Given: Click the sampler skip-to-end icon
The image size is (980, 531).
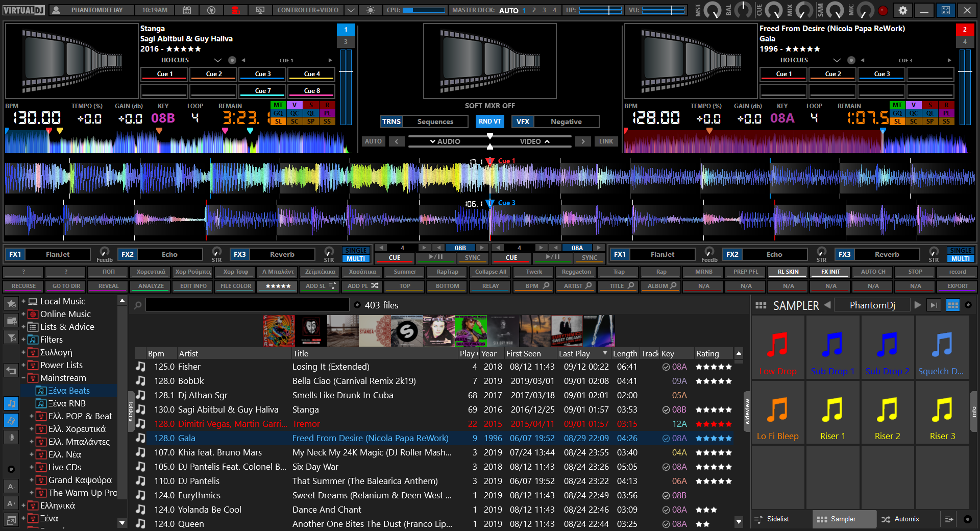Looking at the screenshot, I should click(x=934, y=305).
